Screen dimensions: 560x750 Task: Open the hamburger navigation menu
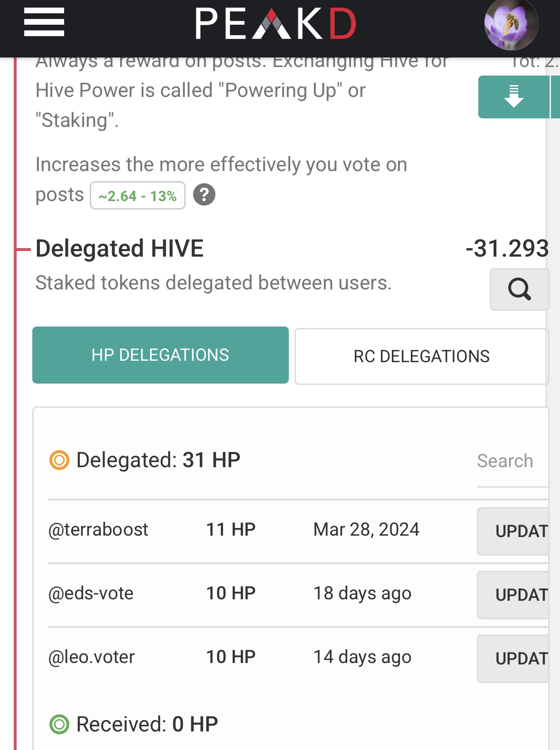[x=44, y=22]
